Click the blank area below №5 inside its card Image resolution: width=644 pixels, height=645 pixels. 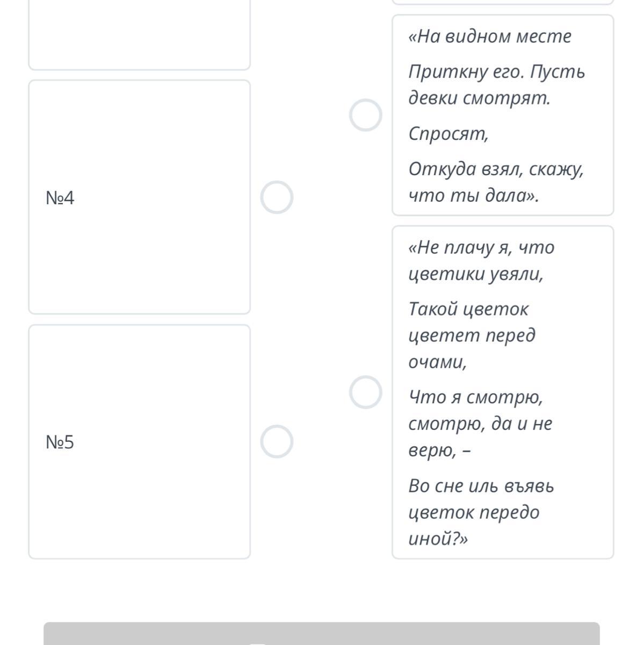click(x=139, y=511)
